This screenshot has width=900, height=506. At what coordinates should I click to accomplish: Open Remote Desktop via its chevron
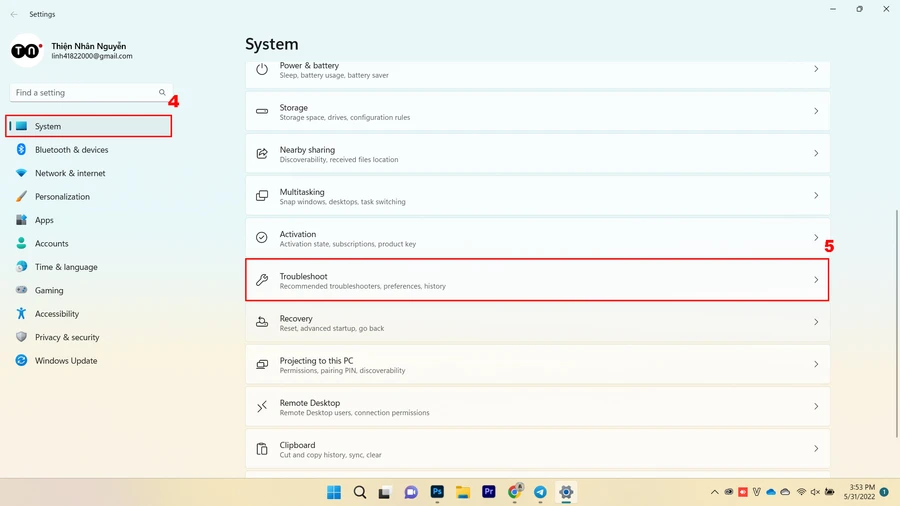[x=816, y=406]
